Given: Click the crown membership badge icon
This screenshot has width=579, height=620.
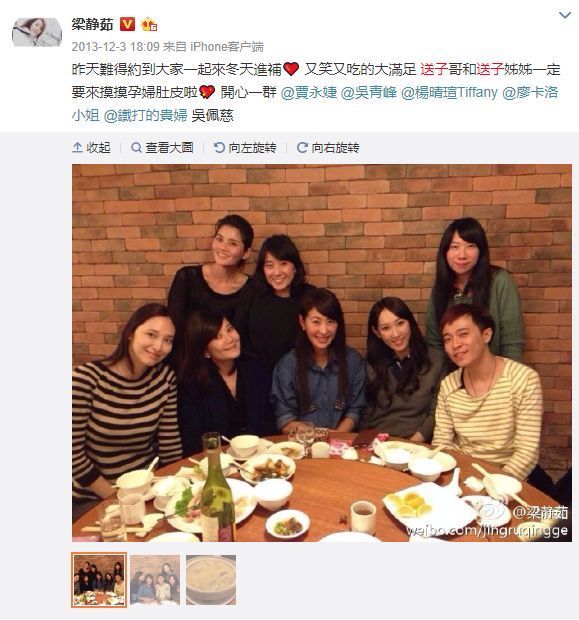Looking at the screenshot, I should pos(149,25).
